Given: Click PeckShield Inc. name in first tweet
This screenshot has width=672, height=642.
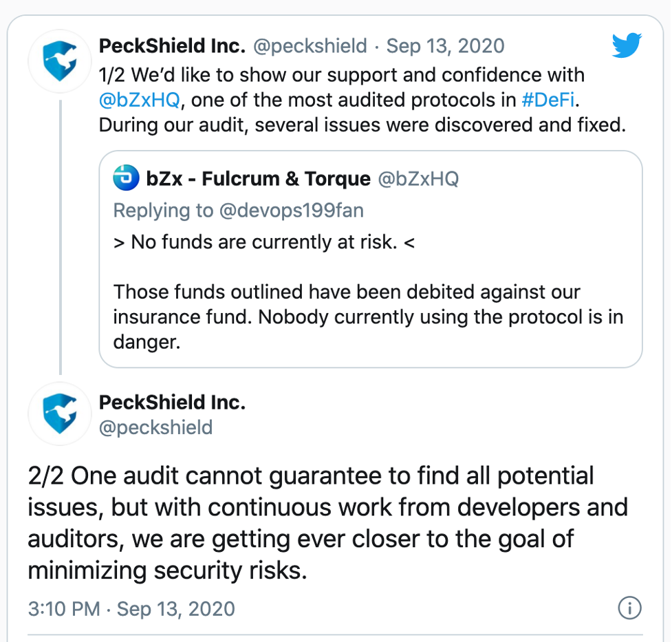Looking at the screenshot, I should click(x=172, y=46).
